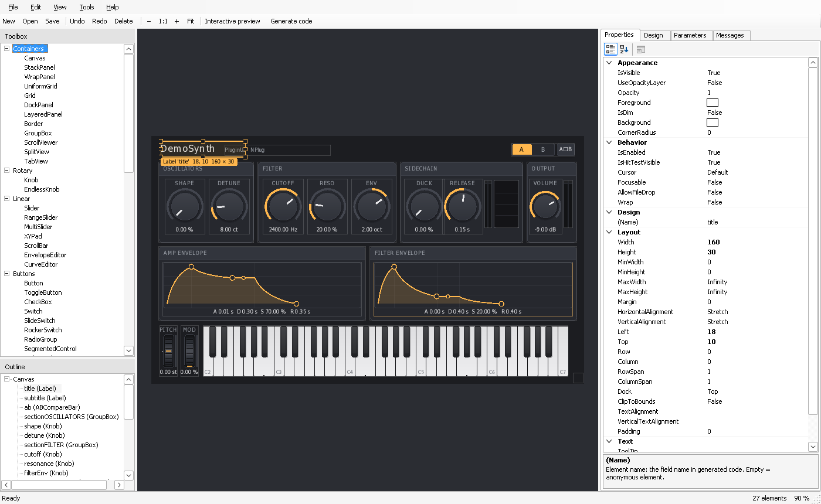The width and height of the screenshot is (821, 504).
Task: Collapse the Buttons toolbox group
Action: 7,274
